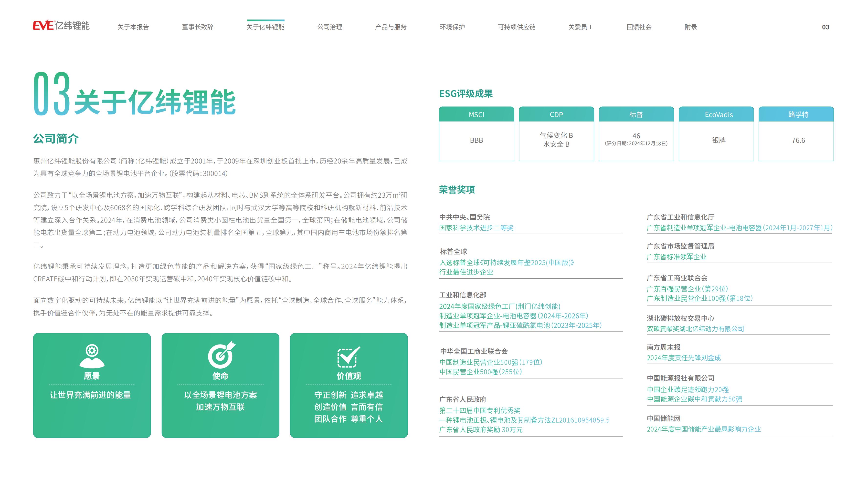Click 广东省标准领军企业 award
This screenshot has width=868, height=488.
pyautogui.click(x=677, y=257)
